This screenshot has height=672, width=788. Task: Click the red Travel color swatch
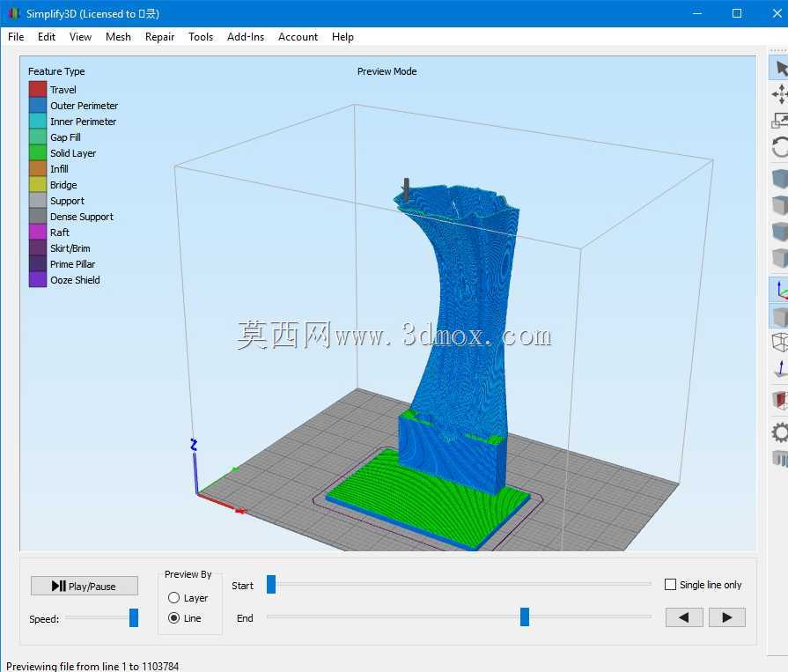[x=38, y=89]
